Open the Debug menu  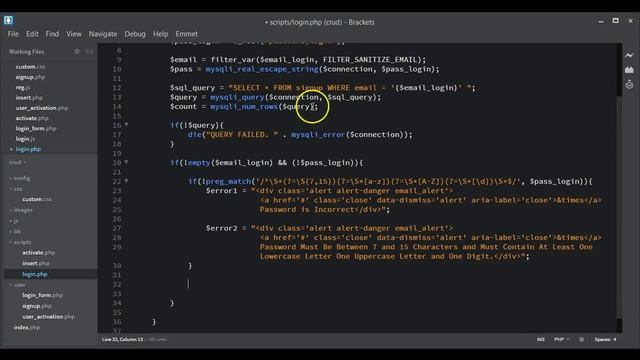click(135, 34)
